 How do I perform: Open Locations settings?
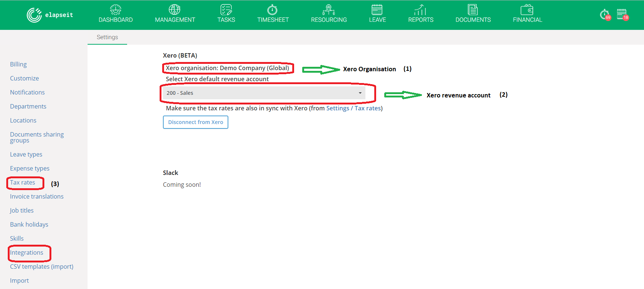pyautogui.click(x=23, y=120)
